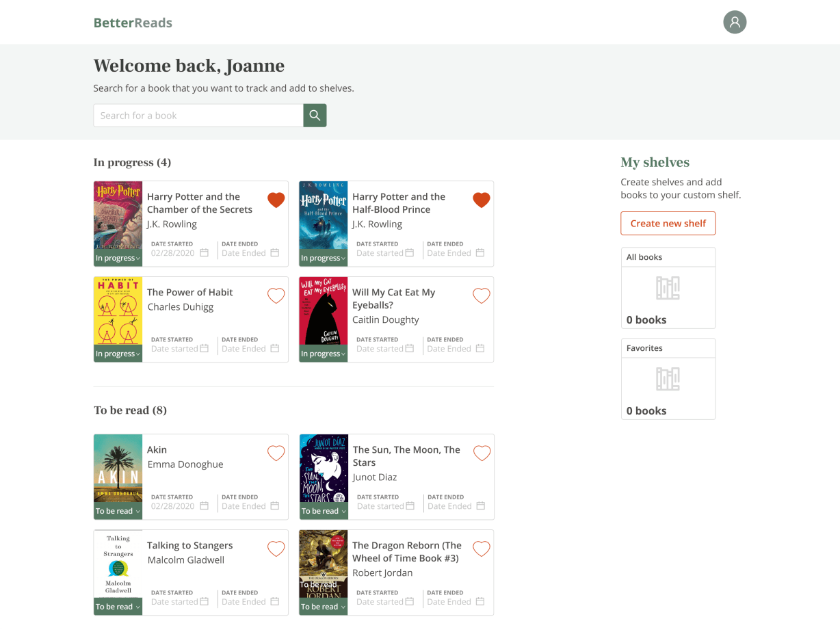
Task: Select the Half-Blood Prince cover thumbnail
Action: 323,215
